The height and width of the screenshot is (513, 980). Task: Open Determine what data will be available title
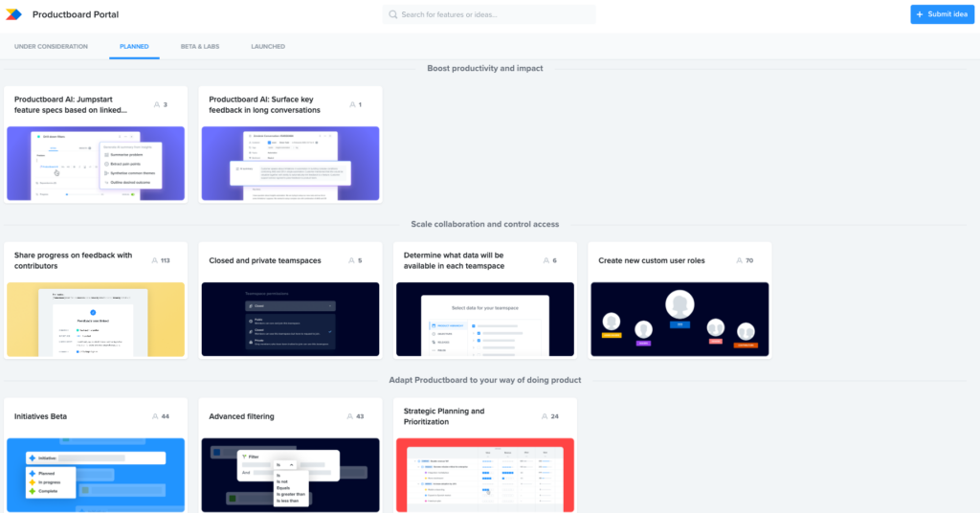[x=454, y=260]
